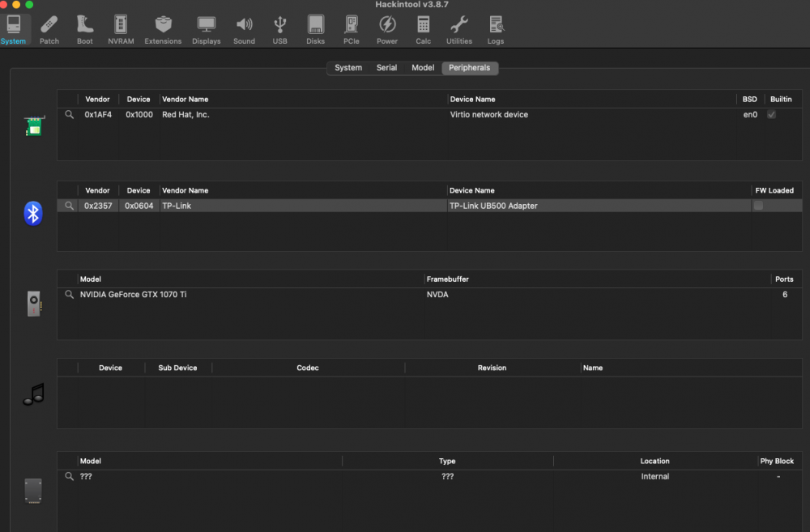Switch to the Serial tab

click(386, 68)
